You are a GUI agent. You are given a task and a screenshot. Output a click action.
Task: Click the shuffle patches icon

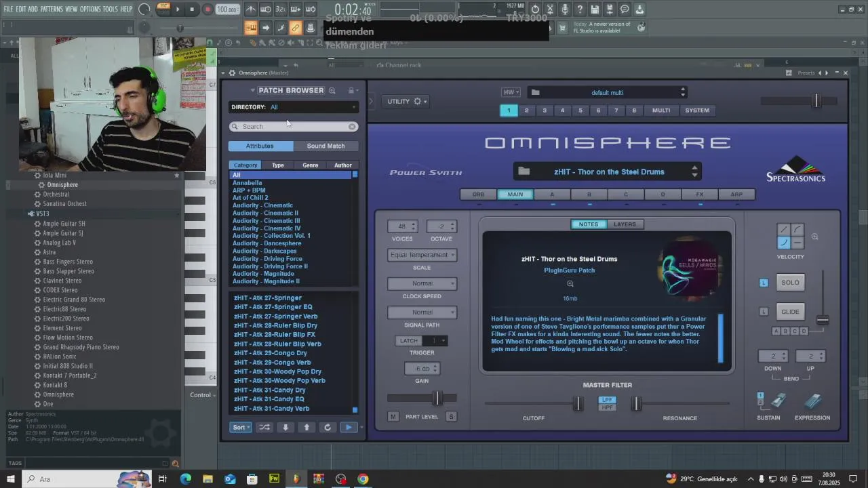[264, 428]
